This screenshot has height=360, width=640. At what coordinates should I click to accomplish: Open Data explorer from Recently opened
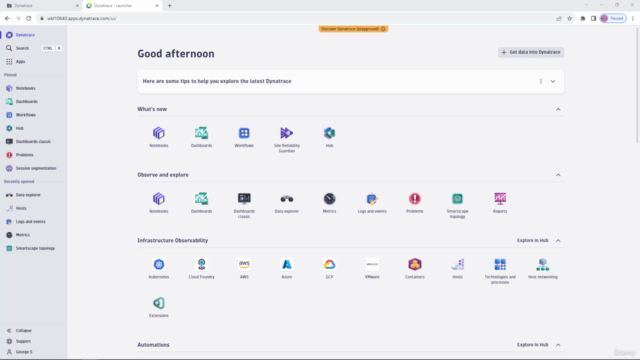click(33, 195)
